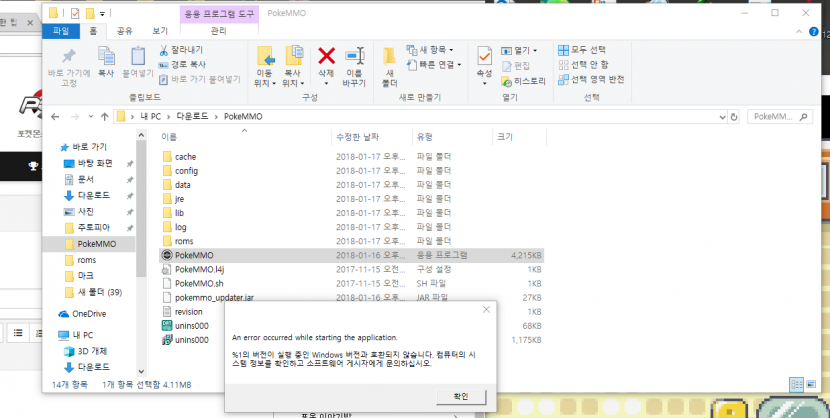This screenshot has height=418, width=830.
Task: Switch to the View (보기) ribbon tab
Action: point(160,31)
